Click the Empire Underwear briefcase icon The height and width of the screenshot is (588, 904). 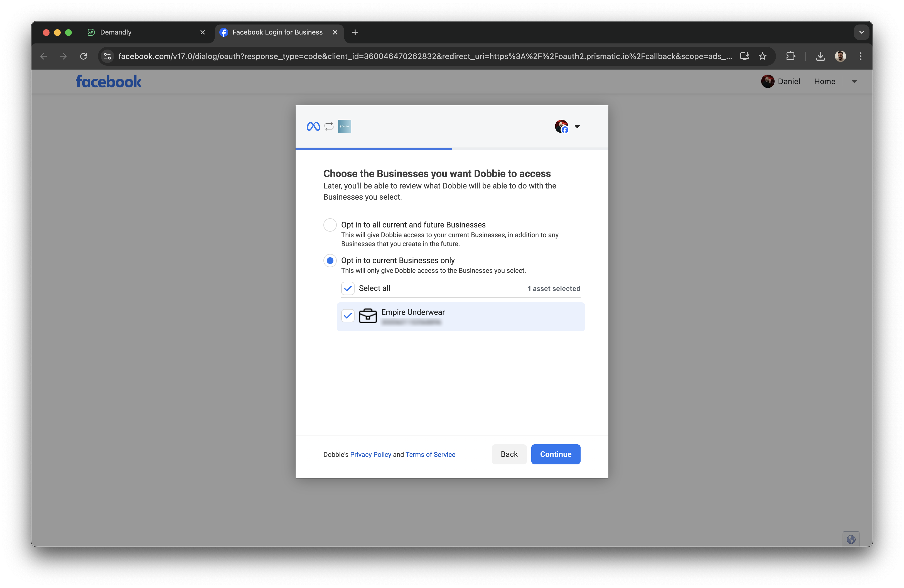point(368,316)
